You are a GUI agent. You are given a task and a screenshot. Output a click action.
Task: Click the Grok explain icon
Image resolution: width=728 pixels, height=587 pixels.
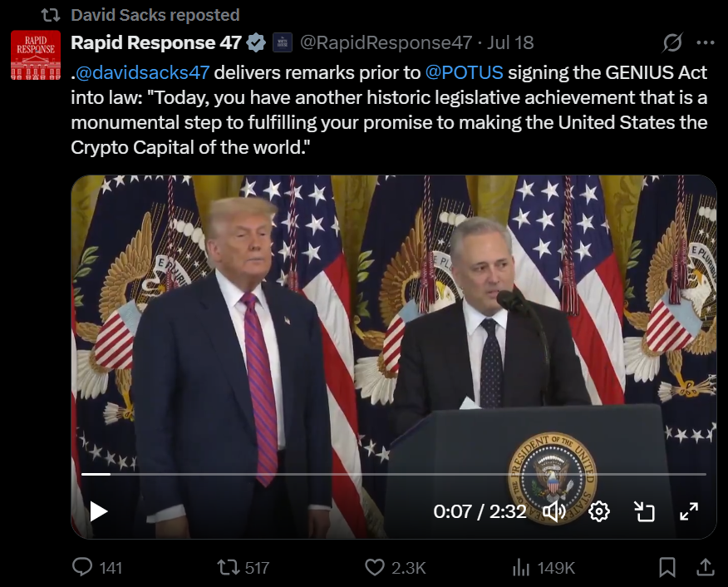673,42
